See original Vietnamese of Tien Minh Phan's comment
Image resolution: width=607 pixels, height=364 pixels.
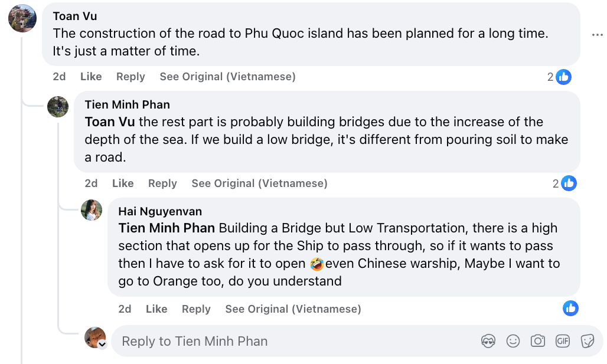259,183
